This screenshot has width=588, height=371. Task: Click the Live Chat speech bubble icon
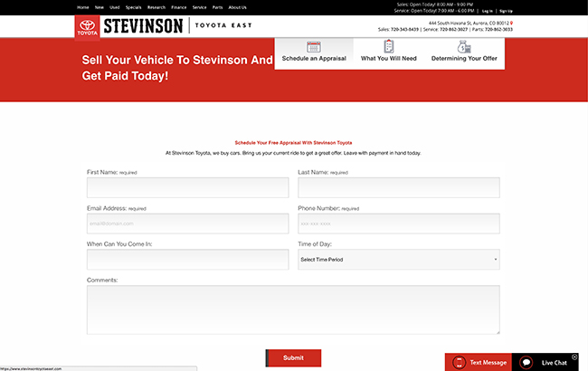click(526, 362)
